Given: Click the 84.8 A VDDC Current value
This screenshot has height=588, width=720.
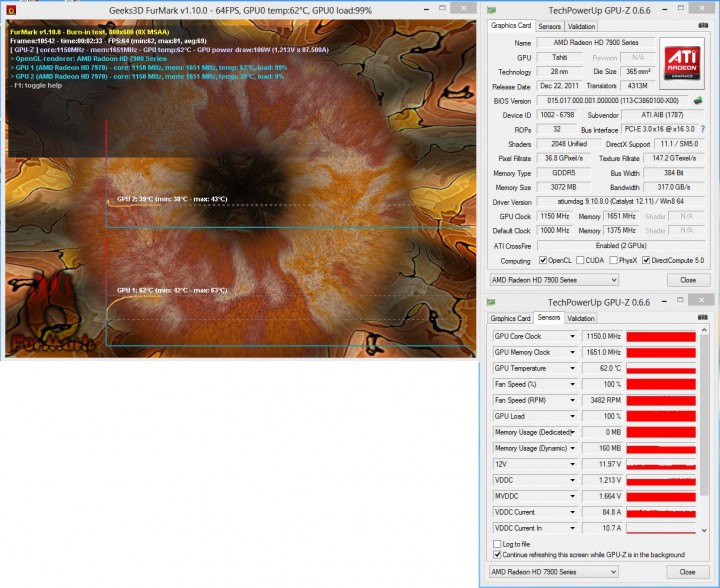Looking at the screenshot, I should pos(602,512).
